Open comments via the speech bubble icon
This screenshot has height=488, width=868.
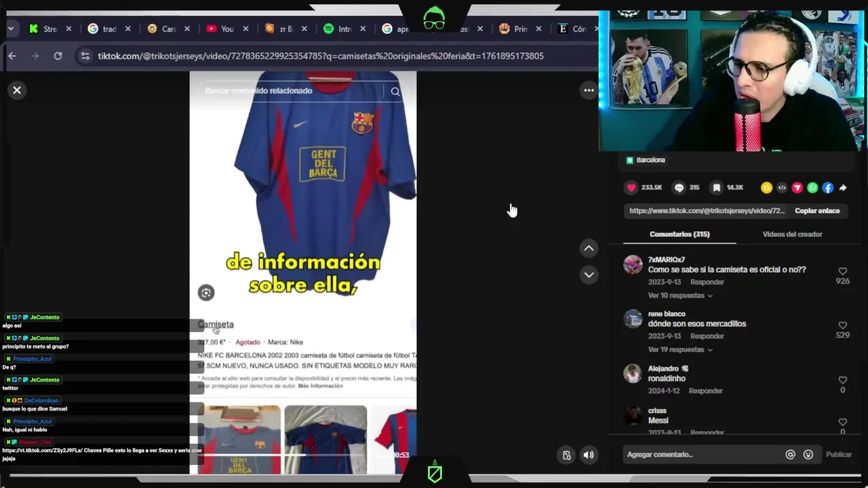[x=679, y=188]
